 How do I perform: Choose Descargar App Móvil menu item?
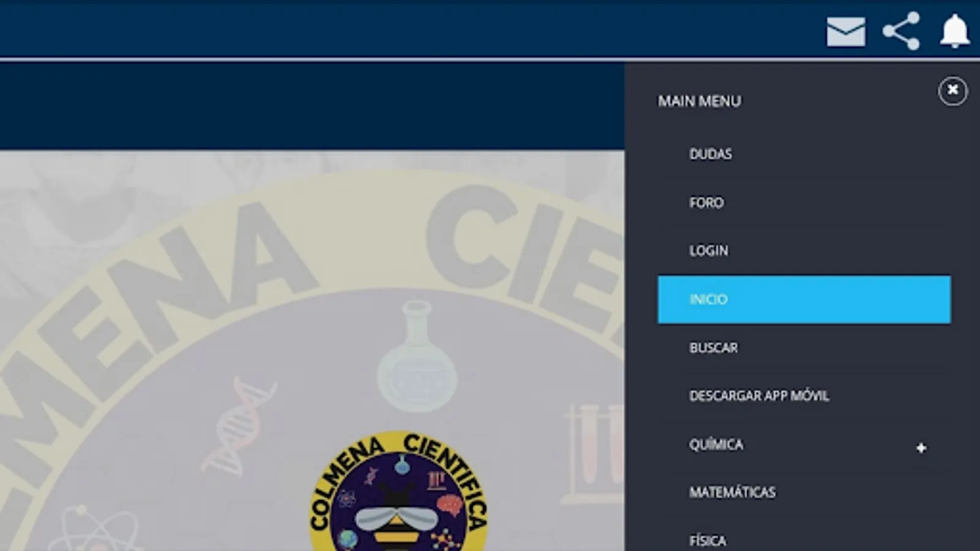[x=804, y=396]
